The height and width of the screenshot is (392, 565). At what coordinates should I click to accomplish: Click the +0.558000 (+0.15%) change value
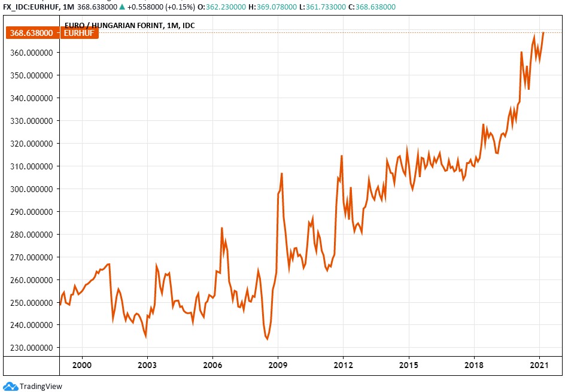point(161,7)
